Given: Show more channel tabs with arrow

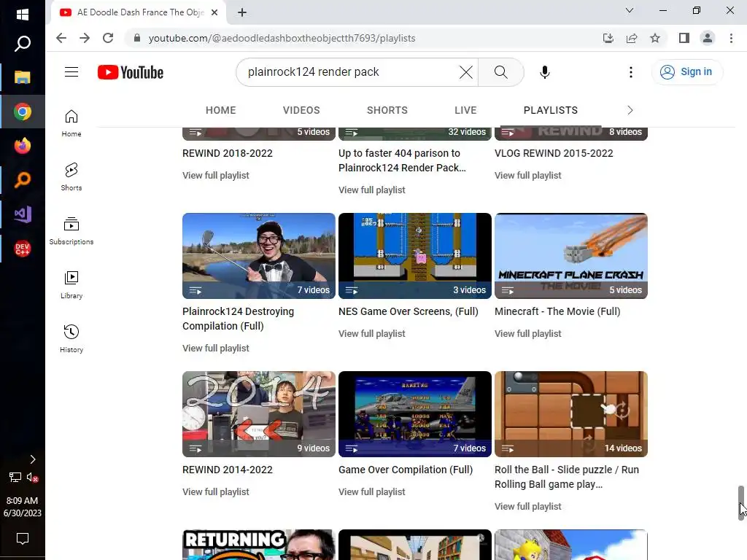Looking at the screenshot, I should click(630, 111).
